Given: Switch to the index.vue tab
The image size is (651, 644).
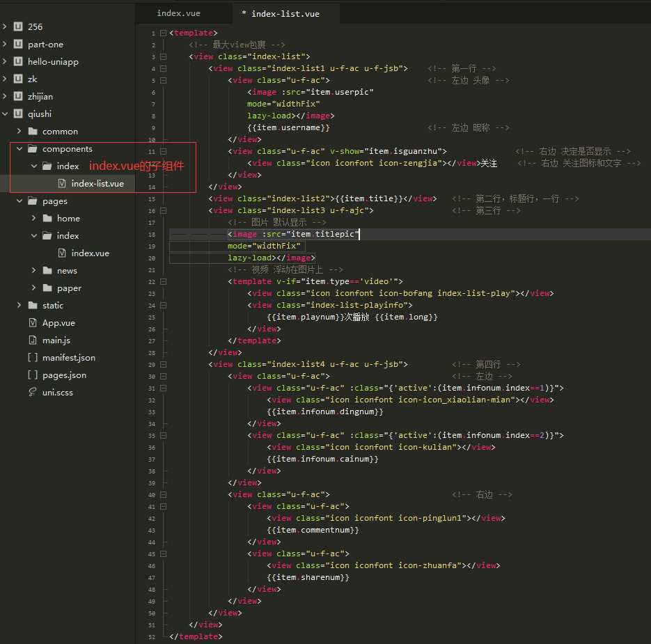Looking at the screenshot, I should click(x=178, y=13).
